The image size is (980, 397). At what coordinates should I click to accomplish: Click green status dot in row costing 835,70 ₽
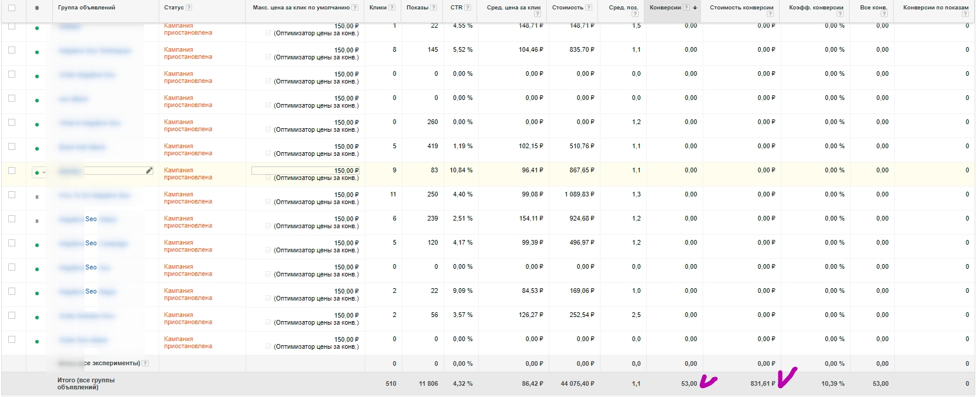(37, 52)
